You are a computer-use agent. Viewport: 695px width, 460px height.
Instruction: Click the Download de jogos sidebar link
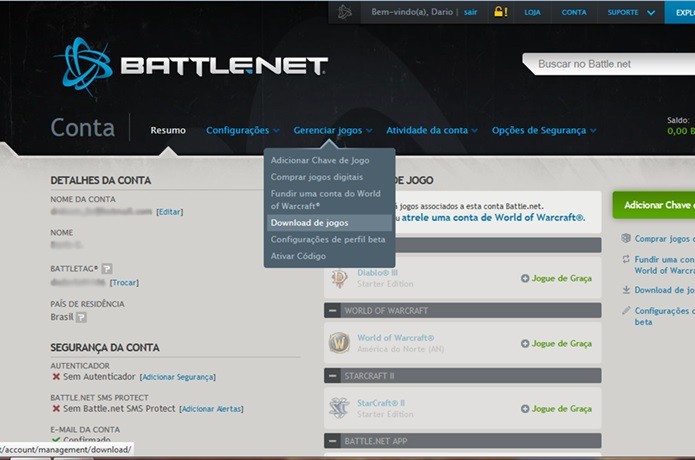click(x=664, y=290)
